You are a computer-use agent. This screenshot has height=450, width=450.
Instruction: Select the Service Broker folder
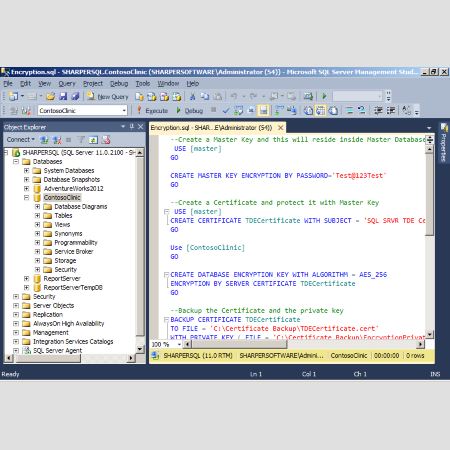point(74,252)
